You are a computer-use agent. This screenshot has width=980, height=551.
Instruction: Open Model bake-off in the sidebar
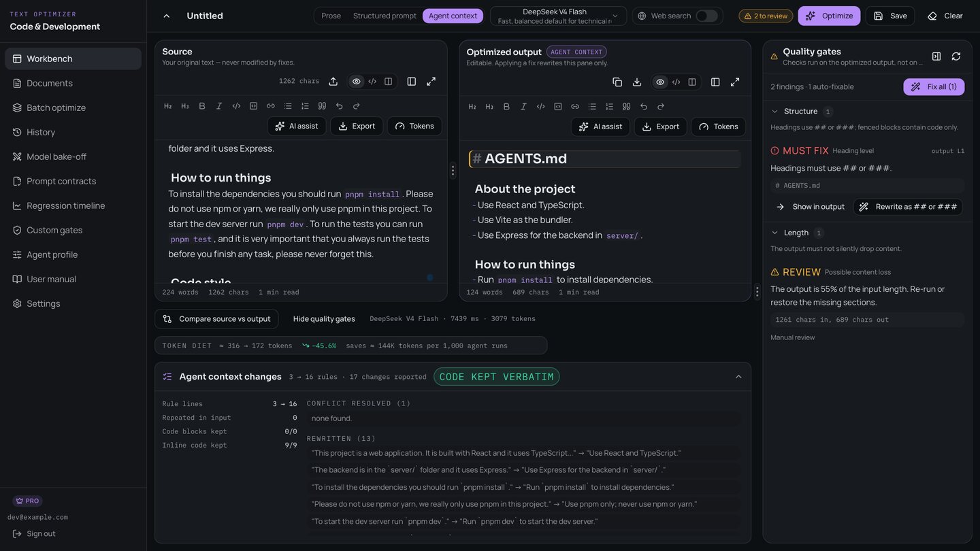(73, 156)
